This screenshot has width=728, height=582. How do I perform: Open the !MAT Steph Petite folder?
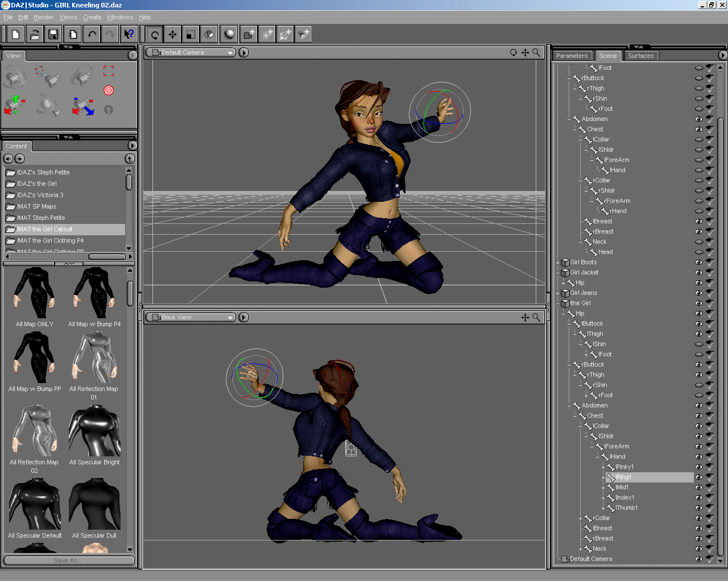[x=41, y=218]
